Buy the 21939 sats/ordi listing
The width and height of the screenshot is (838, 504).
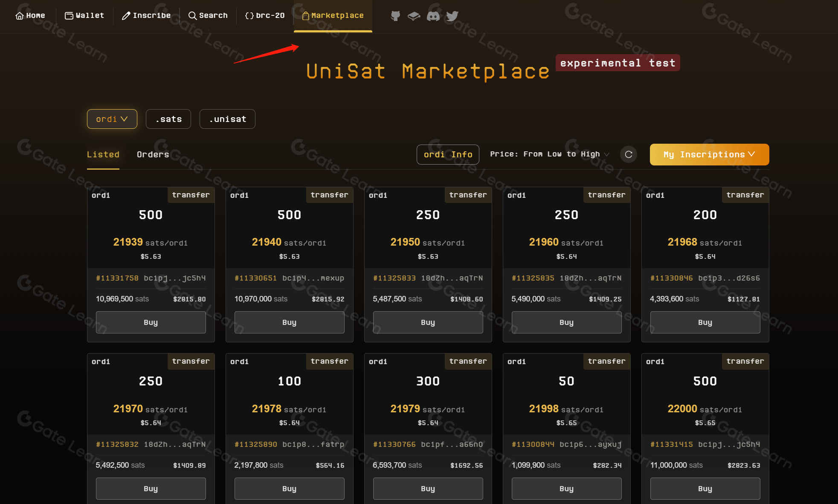[151, 322]
